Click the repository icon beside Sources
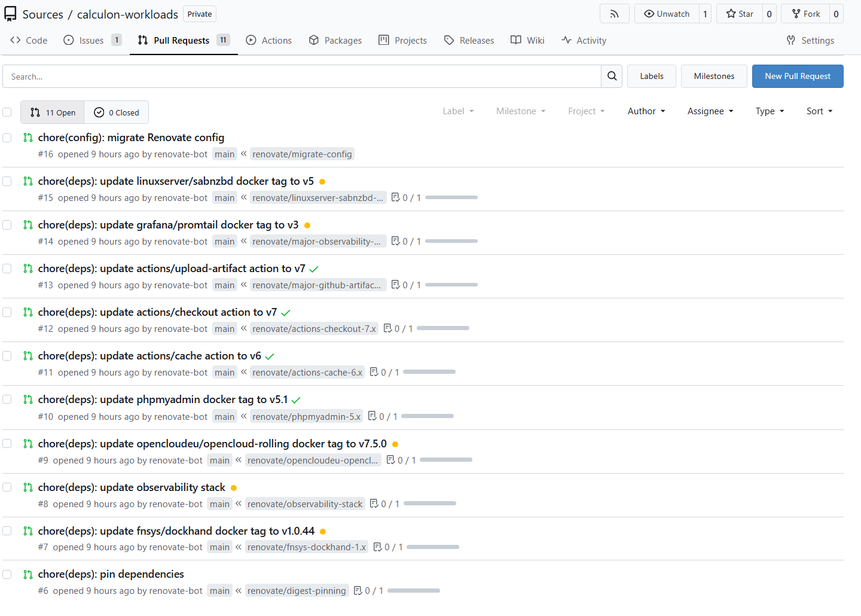This screenshot has width=861, height=616. click(x=10, y=14)
